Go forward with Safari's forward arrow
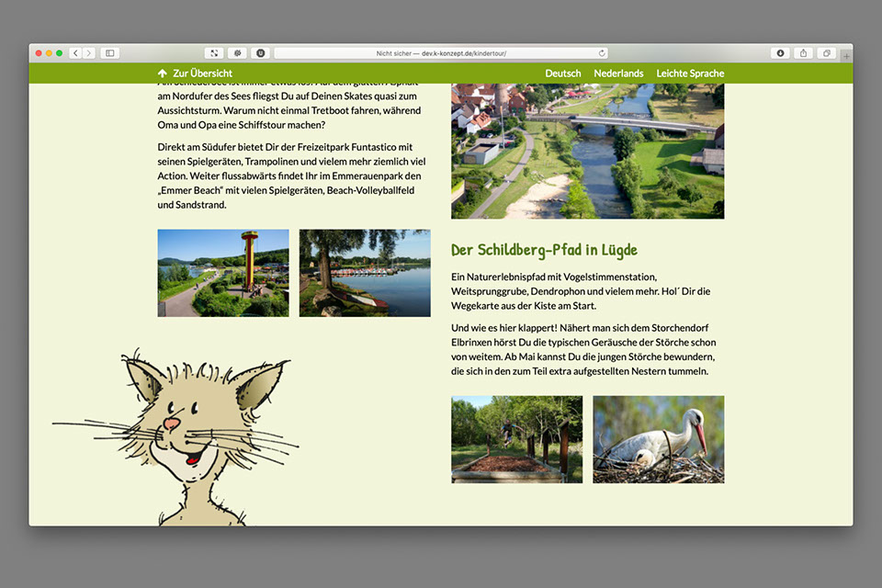The width and height of the screenshot is (882, 588). pyautogui.click(x=89, y=53)
